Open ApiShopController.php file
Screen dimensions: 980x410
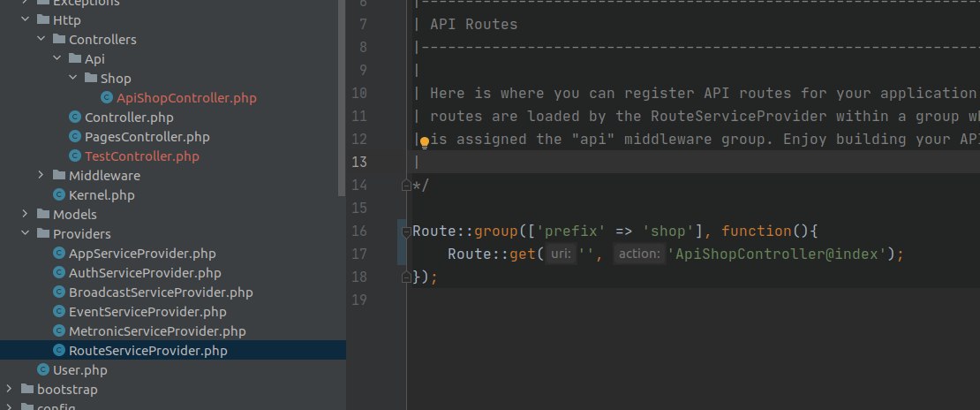[x=186, y=98]
